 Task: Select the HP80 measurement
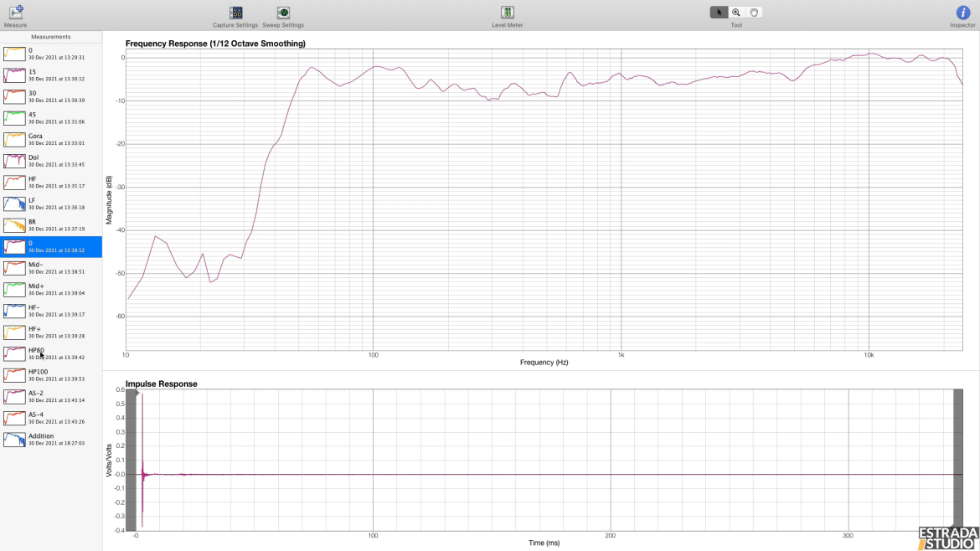point(50,353)
